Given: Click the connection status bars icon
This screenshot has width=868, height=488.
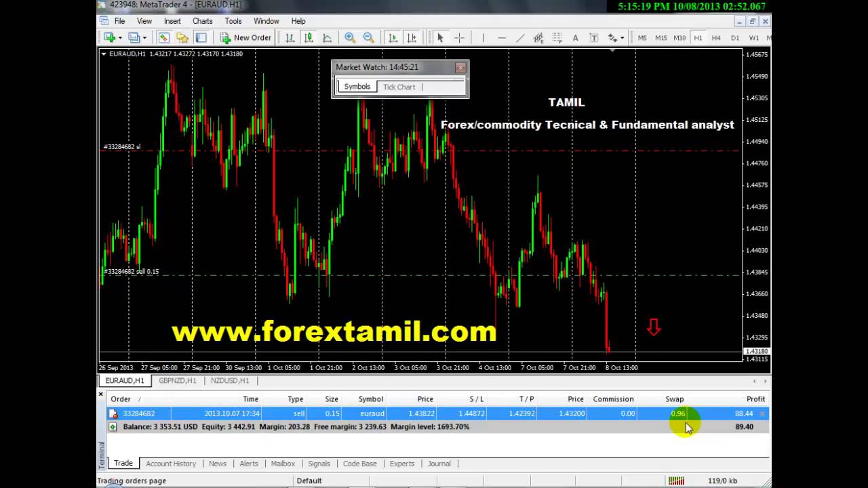Looking at the screenshot, I should point(676,481).
